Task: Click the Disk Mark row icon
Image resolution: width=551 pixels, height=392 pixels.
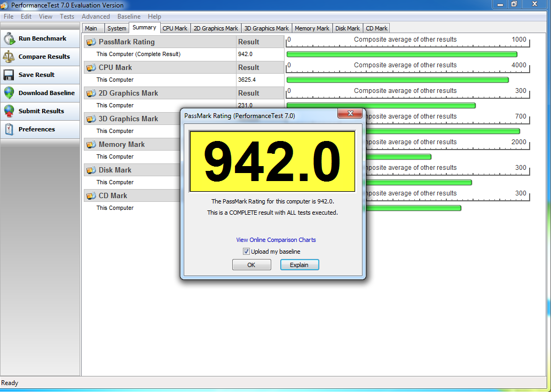Action: 91,170
